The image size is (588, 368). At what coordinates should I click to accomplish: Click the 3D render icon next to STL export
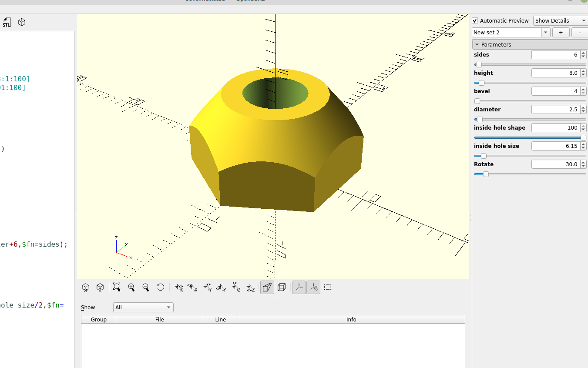(21, 22)
